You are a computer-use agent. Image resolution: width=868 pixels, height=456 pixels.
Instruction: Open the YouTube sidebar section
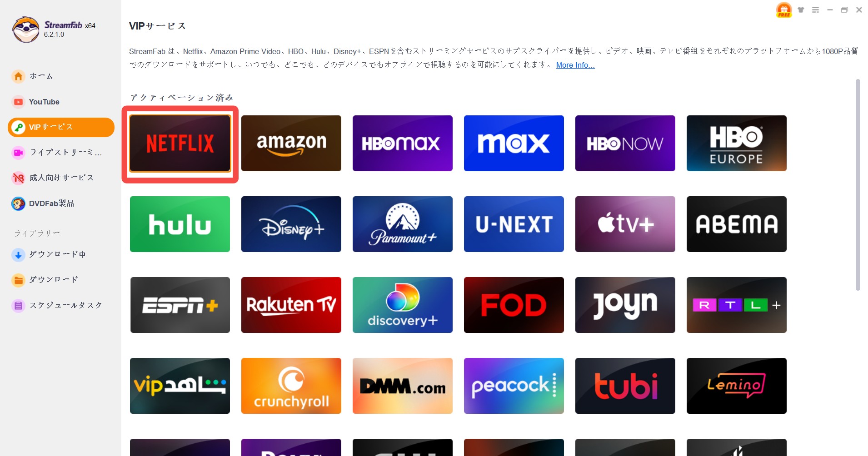[x=61, y=102]
